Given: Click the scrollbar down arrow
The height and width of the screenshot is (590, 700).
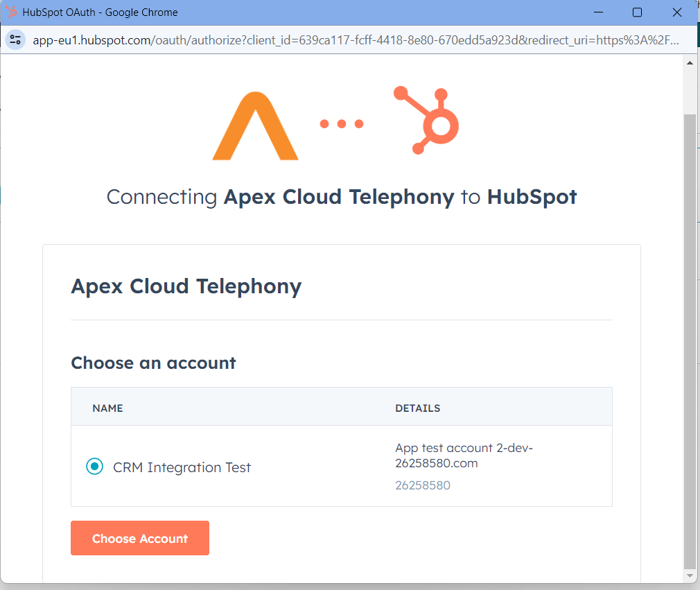Looking at the screenshot, I should 690,575.
